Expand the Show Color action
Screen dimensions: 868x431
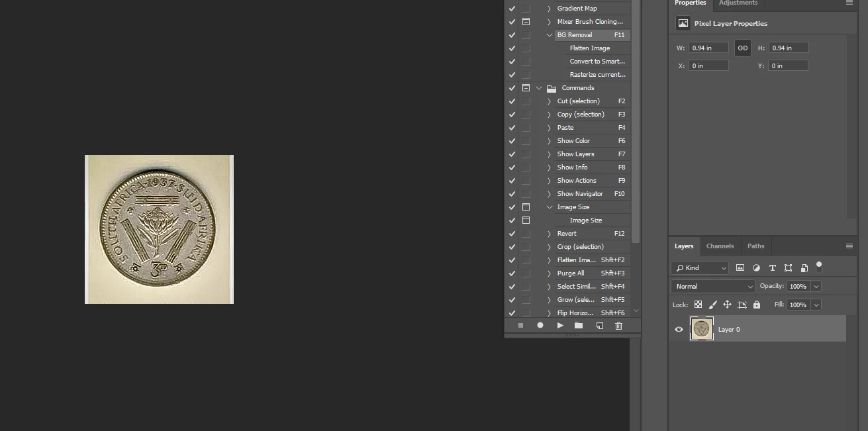point(549,141)
